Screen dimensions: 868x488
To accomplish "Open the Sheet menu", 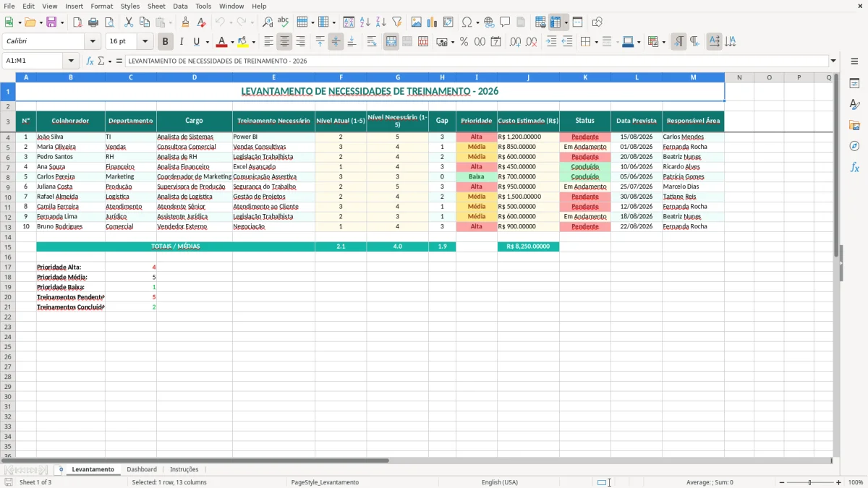I will point(156,6).
